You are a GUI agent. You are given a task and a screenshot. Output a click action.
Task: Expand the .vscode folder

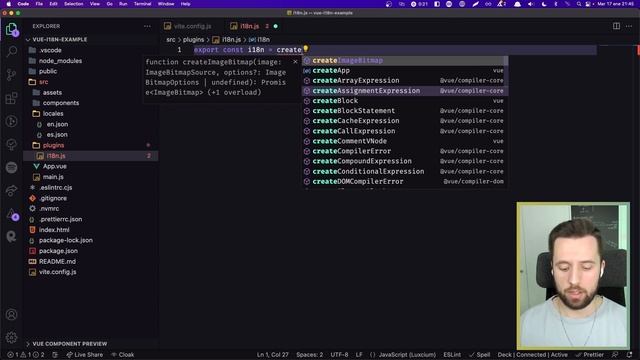91,50
